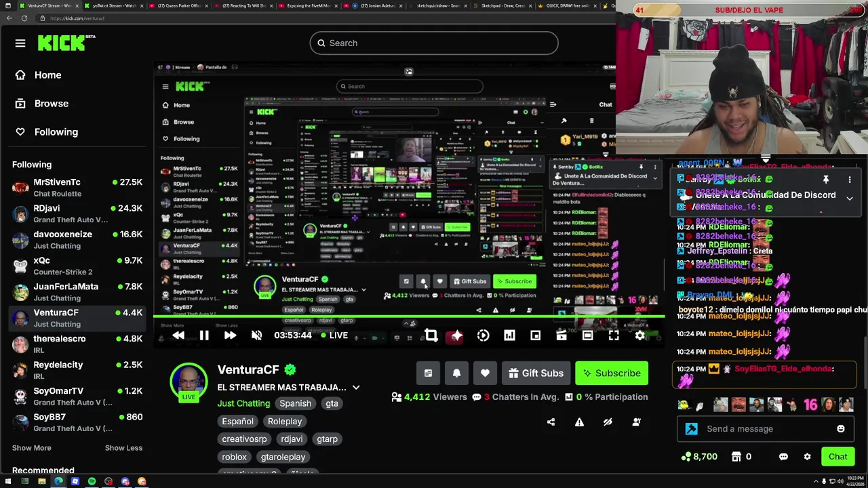
Task: Open Reydelacity channel in sidebar
Action: coord(77,371)
